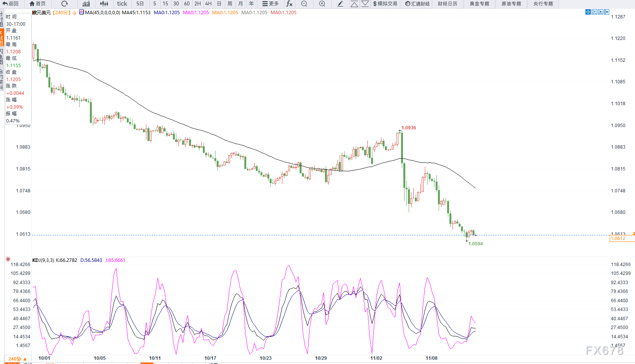The width and height of the screenshot is (635, 364).
Task: Toggle the crosshair layout button at top right
Action: coord(588,12)
